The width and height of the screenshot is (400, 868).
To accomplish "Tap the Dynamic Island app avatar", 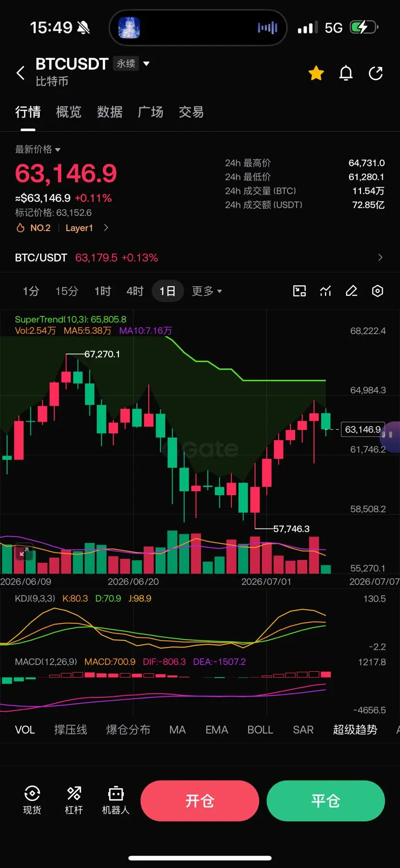I will 129,28.
